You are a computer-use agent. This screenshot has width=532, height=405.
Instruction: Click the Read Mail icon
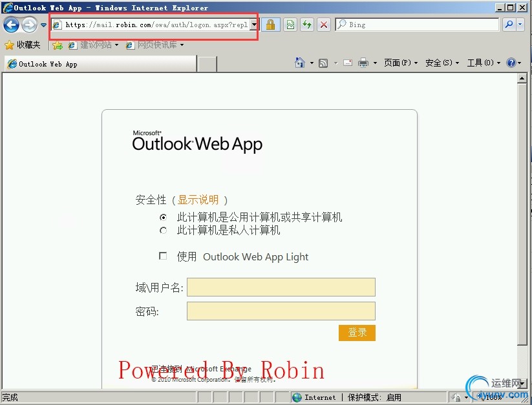(348, 63)
